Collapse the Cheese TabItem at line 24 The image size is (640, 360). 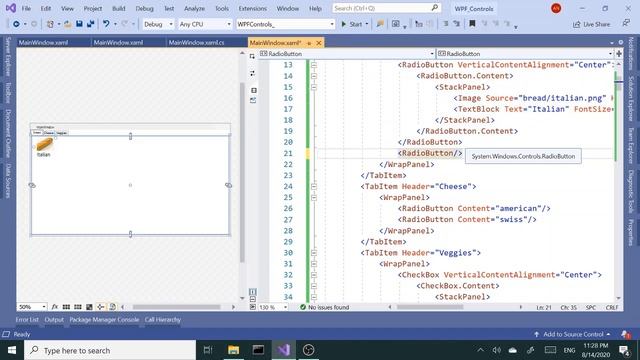(313, 187)
